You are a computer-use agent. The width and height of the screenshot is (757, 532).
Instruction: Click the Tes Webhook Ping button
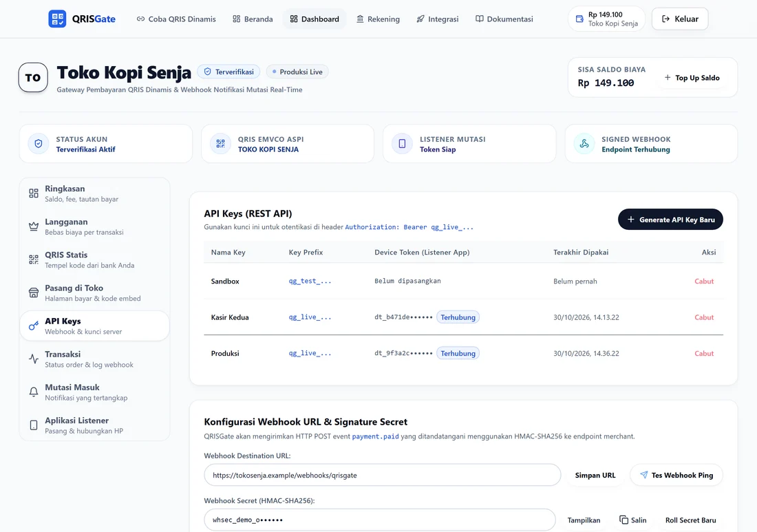pyautogui.click(x=676, y=475)
